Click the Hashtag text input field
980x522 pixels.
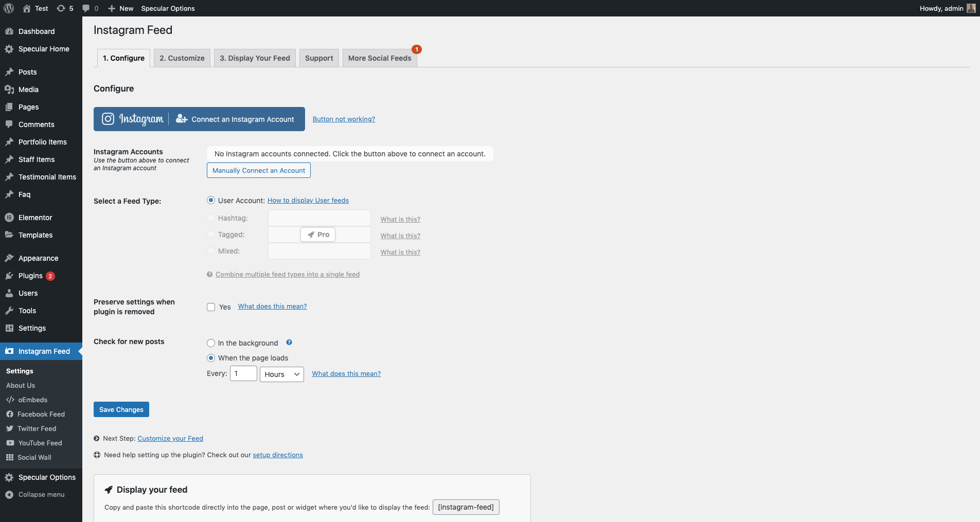[319, 218]
